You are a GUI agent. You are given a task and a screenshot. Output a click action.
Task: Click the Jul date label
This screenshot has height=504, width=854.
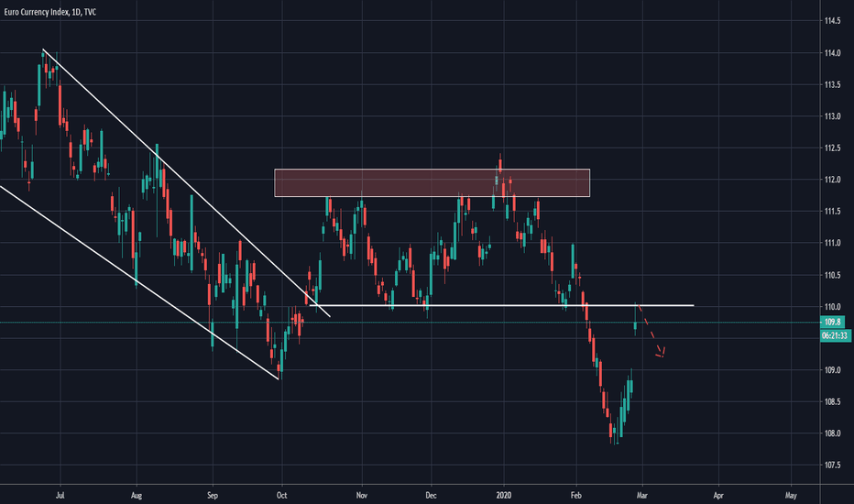pyautogui.click(x=60, y=495)
